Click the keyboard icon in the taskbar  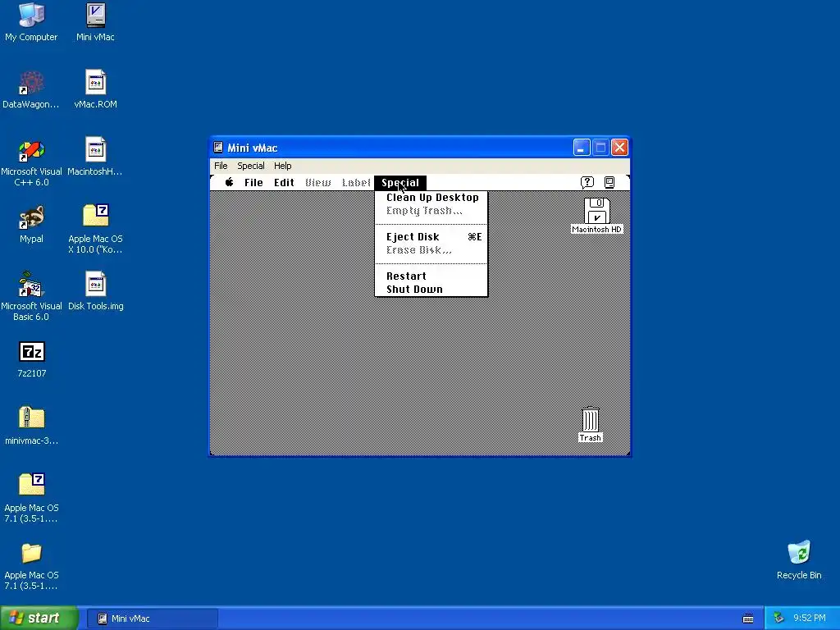pyautogui.click(x=748, y=619)
